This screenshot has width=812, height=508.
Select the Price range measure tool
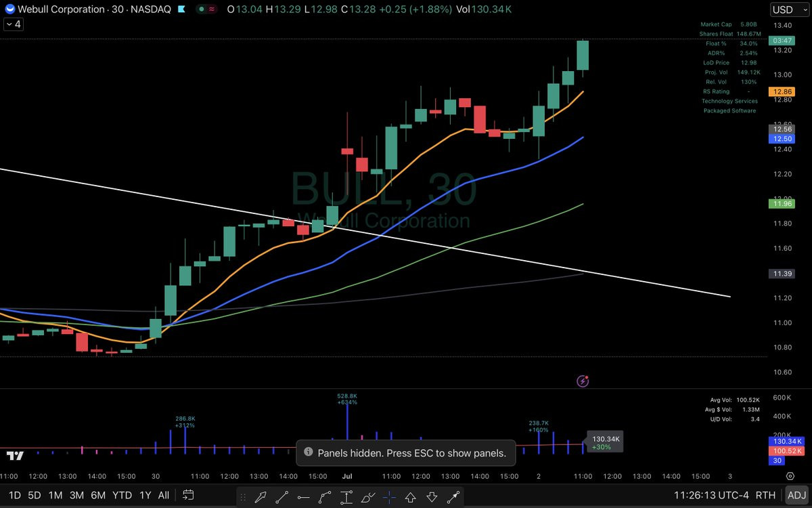point(346,497)
